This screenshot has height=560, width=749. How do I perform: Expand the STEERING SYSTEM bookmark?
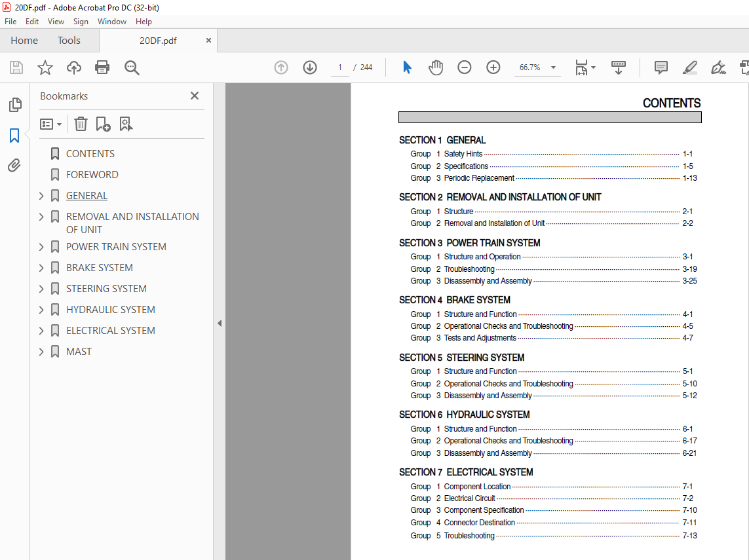tap(41, 289)
